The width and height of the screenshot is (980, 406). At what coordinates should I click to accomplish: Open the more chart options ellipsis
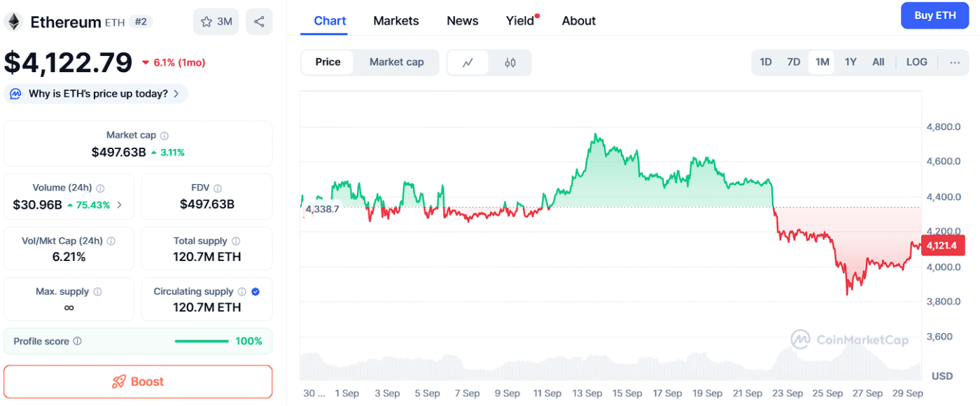coord(955,62)
